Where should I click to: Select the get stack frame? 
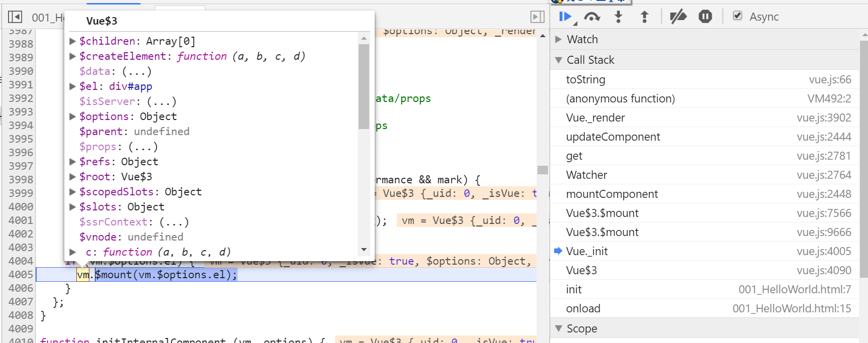click(x=705, y=156)
